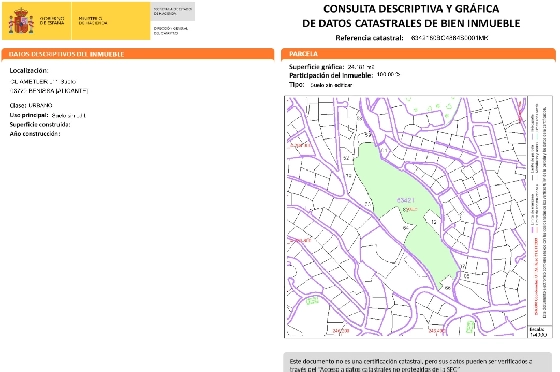This screenshot has height=372, width=560.
Task: Click the vertical legend strip beside the map
Action: coord(540,211)
